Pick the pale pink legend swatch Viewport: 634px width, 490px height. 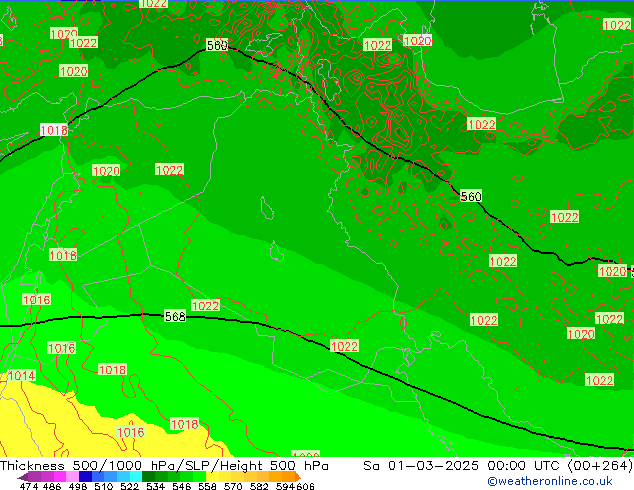click(72, 477)
